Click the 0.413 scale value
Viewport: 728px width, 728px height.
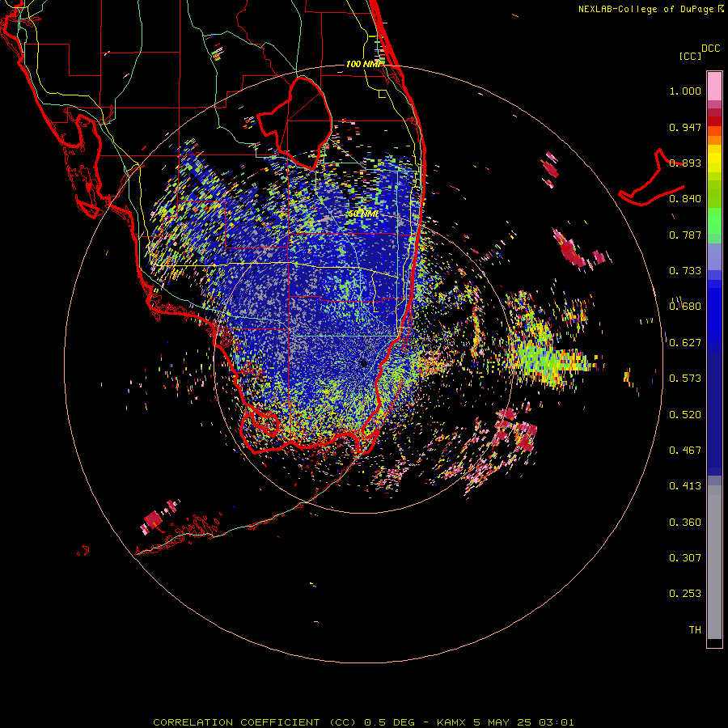pos(685,486)
